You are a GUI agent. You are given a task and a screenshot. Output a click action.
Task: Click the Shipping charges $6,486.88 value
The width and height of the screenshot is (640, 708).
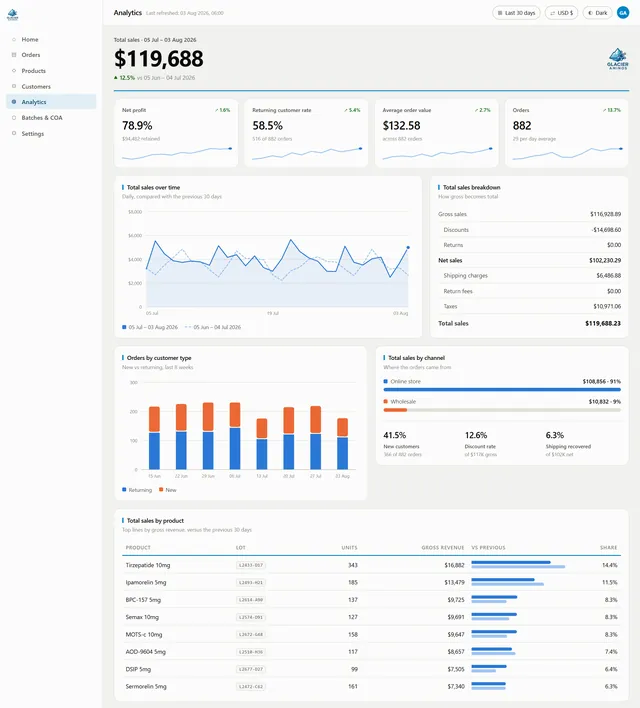click(608, 275)
